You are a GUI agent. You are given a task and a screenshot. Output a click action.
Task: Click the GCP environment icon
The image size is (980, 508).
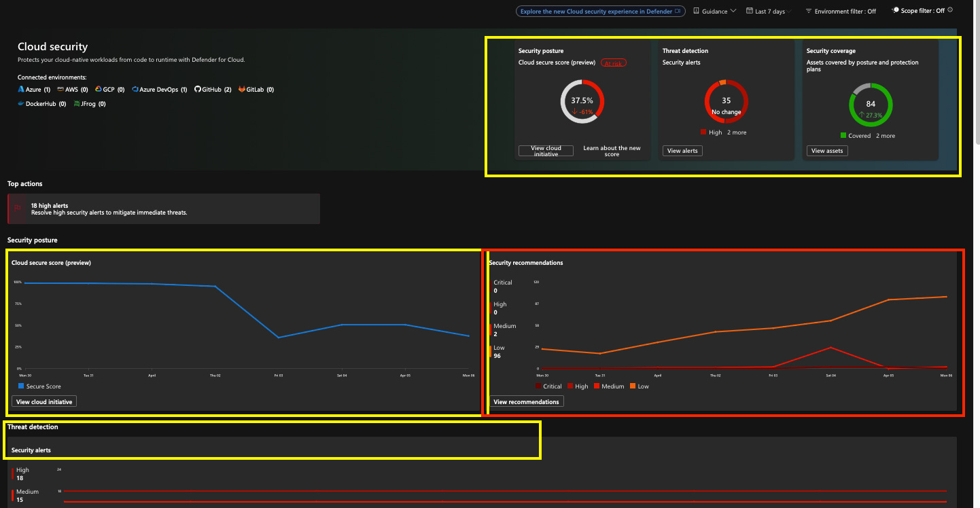pyautogui.click(x=98, y=90)
